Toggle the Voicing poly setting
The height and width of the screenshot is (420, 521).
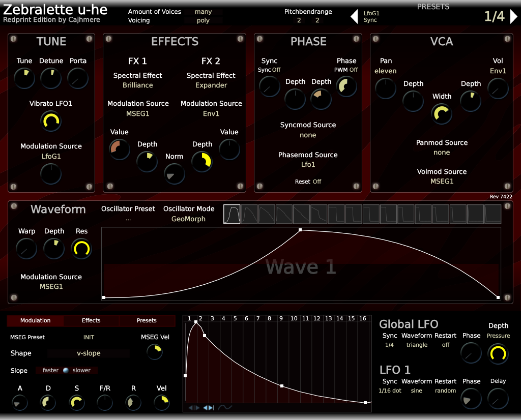pyautogui.click(x=203, y=20)
